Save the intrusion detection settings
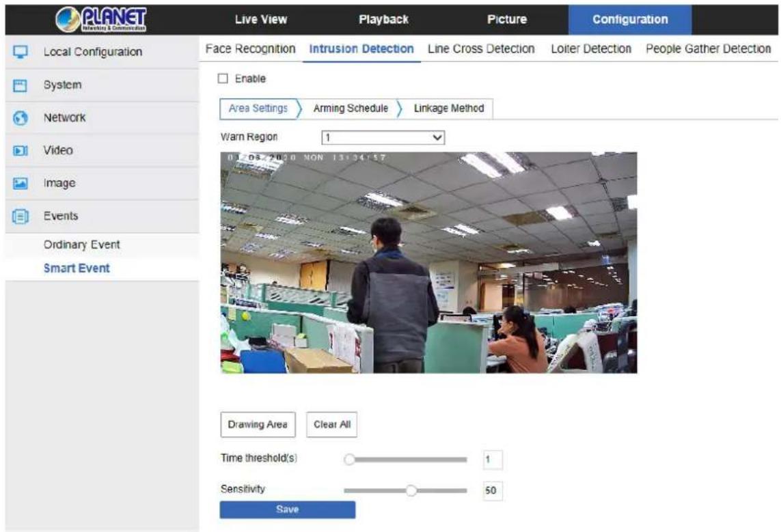781x532 pixels. coord(288,509)
